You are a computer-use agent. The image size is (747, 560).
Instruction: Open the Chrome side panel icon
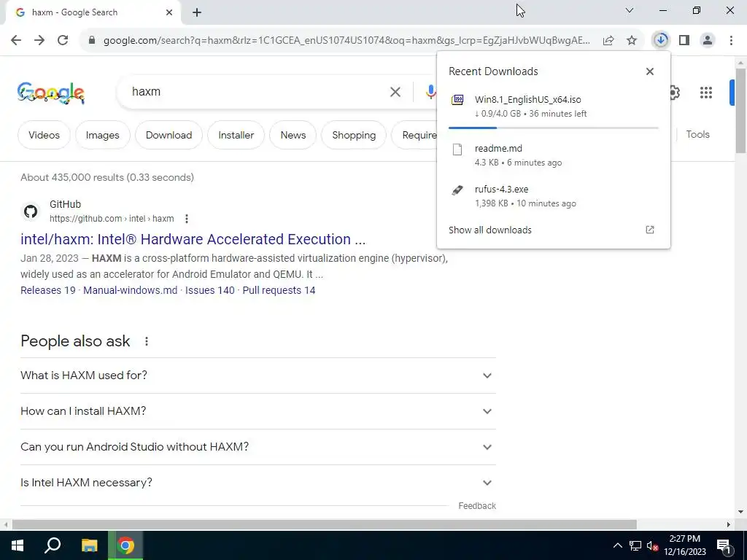click(x=684, y=41)
